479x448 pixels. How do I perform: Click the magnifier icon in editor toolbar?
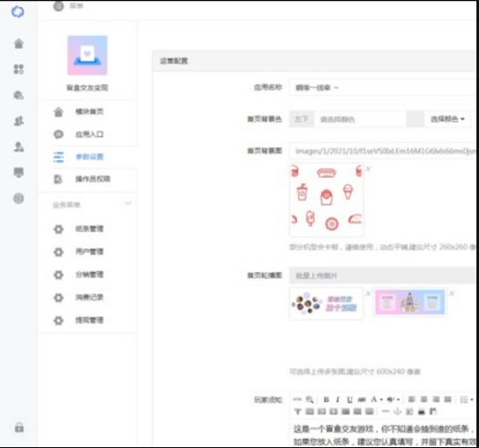coord(309,399)
